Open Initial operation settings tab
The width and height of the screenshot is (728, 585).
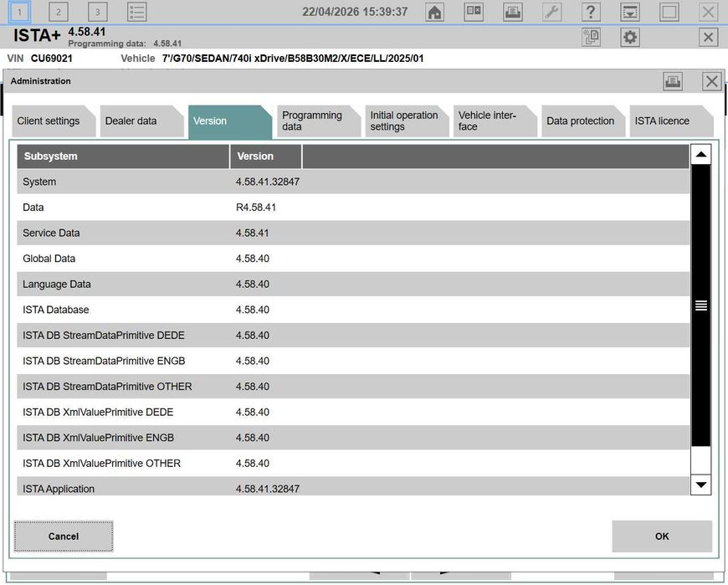(407, 121)
